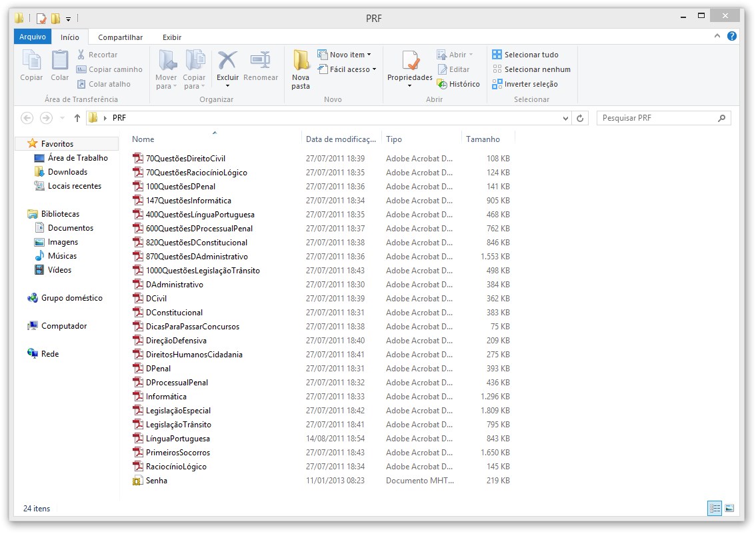Click the Selecionar tudo icon

[x=497, y=55]
